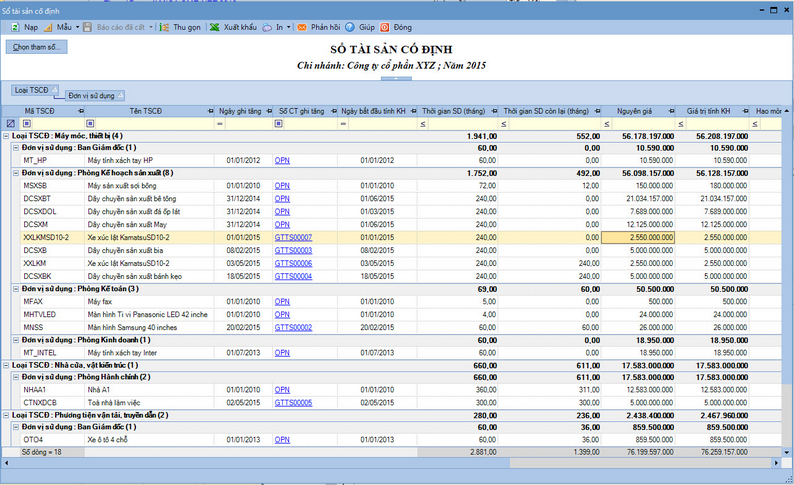Click the Nguyên giá filter input field

tap(643, 124)
